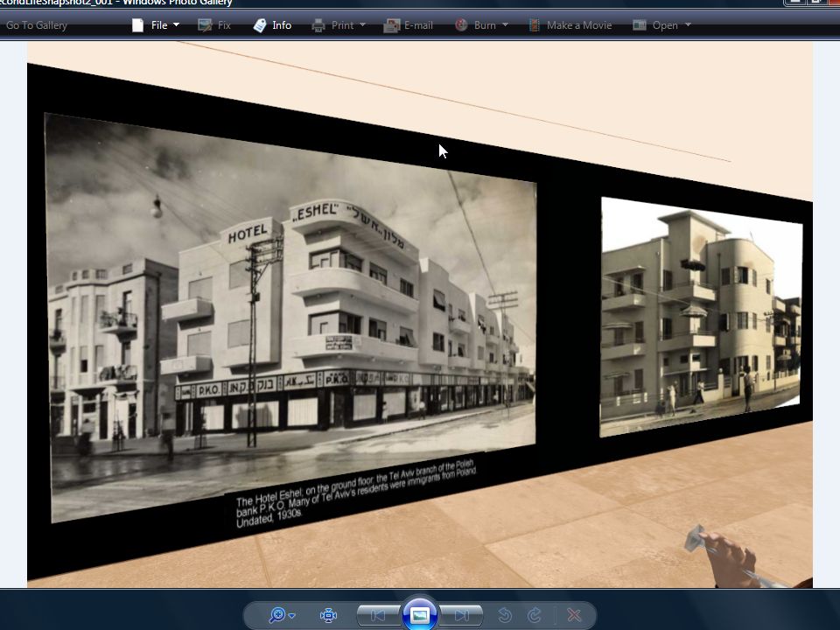840x630 pixels.
Task: Go to the previous photo
Action: coord(378,615)
